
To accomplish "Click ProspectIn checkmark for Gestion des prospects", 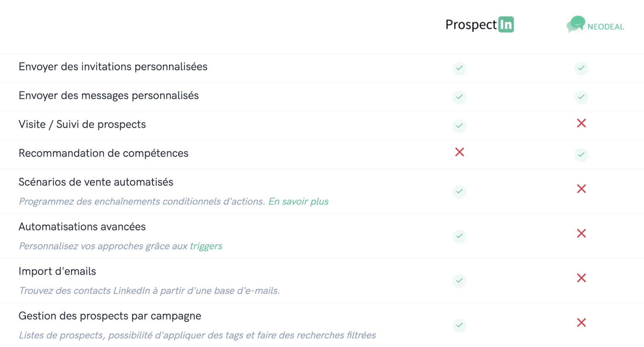I will click(459, 325).
